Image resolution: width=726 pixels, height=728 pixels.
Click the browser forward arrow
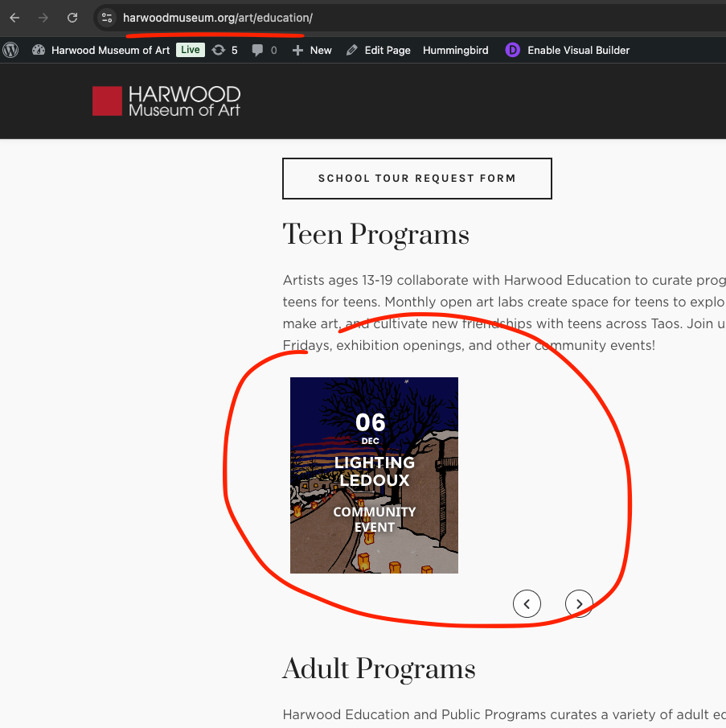(43, 18)
